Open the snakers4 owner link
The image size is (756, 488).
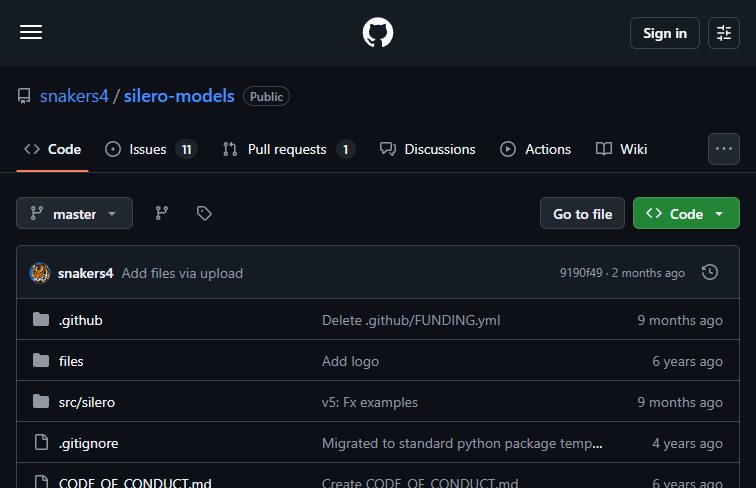click(74, 96)
